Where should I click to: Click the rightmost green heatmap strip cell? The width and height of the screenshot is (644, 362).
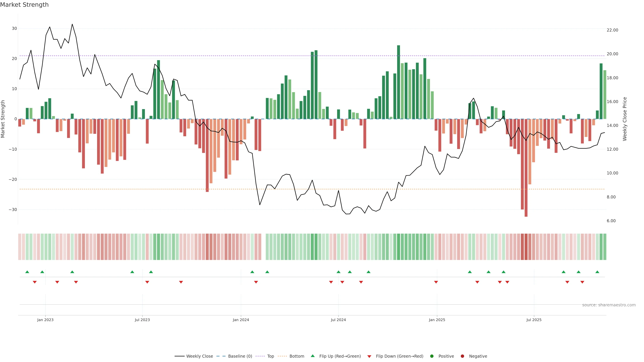[x=605, y=247]
